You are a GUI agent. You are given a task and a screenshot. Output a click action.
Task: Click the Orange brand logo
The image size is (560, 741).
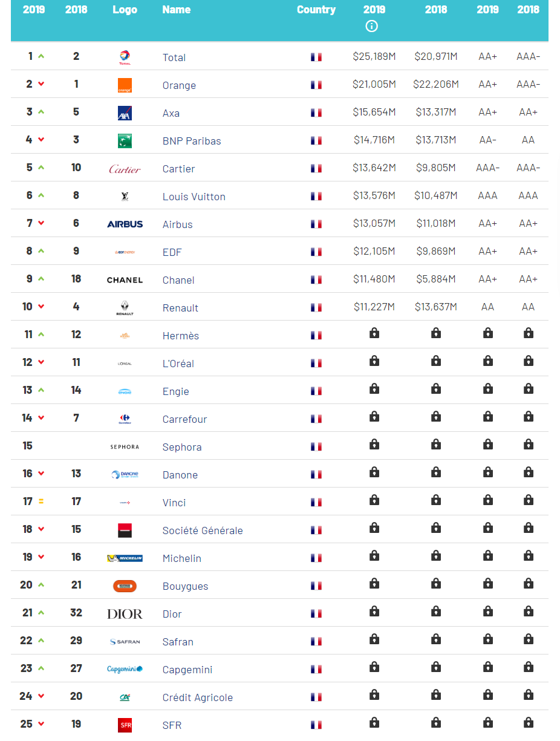125,85
